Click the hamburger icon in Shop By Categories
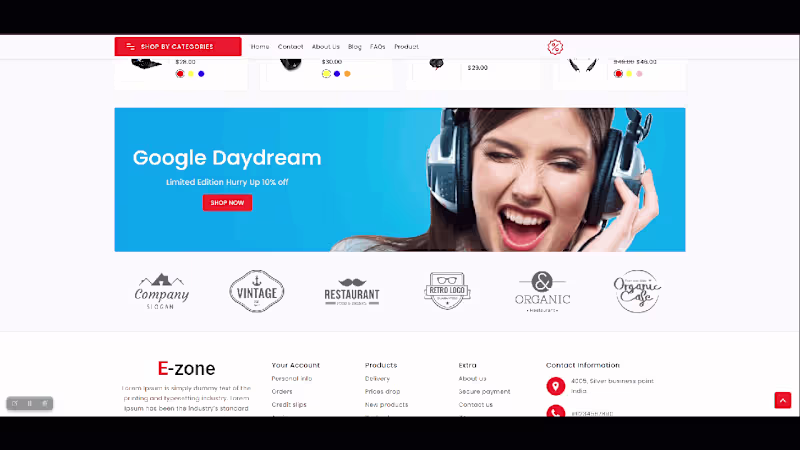 click(131, 46)
